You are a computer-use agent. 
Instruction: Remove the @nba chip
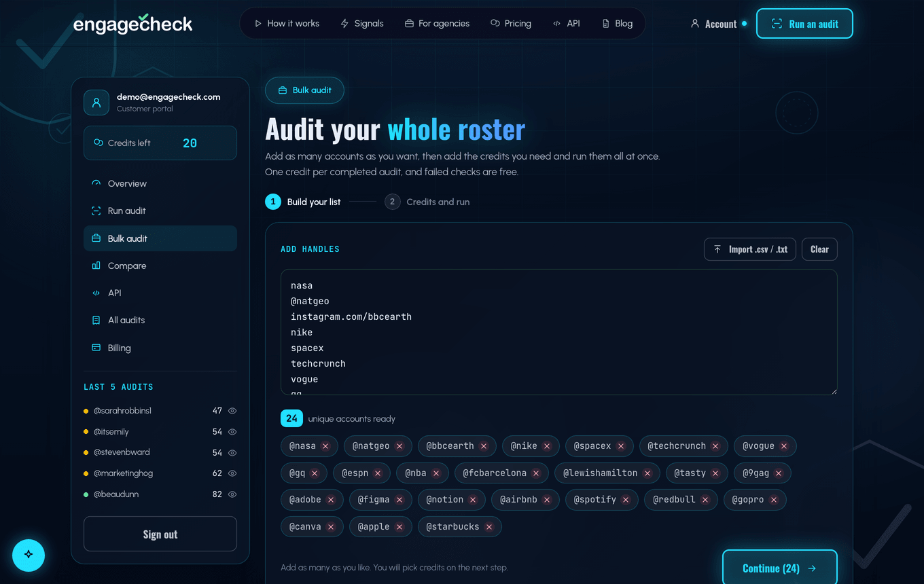click(x=436, y=473)
